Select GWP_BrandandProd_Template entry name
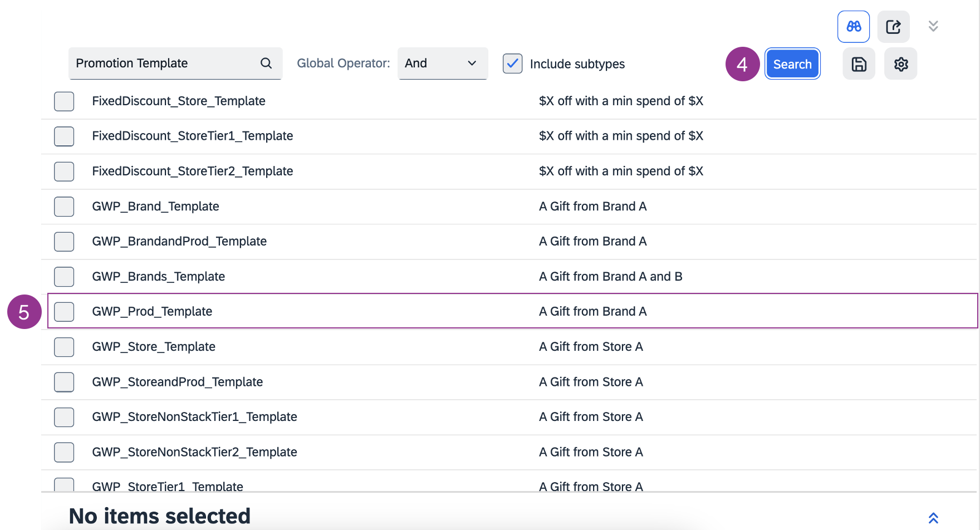 (x=179, y=242)
